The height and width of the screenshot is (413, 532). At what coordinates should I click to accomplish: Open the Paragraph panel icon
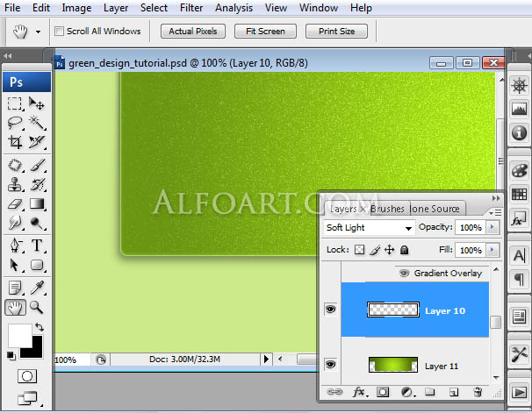click(519, 280)
